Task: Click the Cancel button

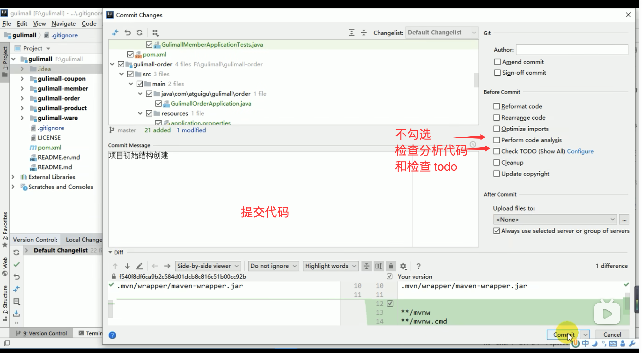Action: (612, 335)
